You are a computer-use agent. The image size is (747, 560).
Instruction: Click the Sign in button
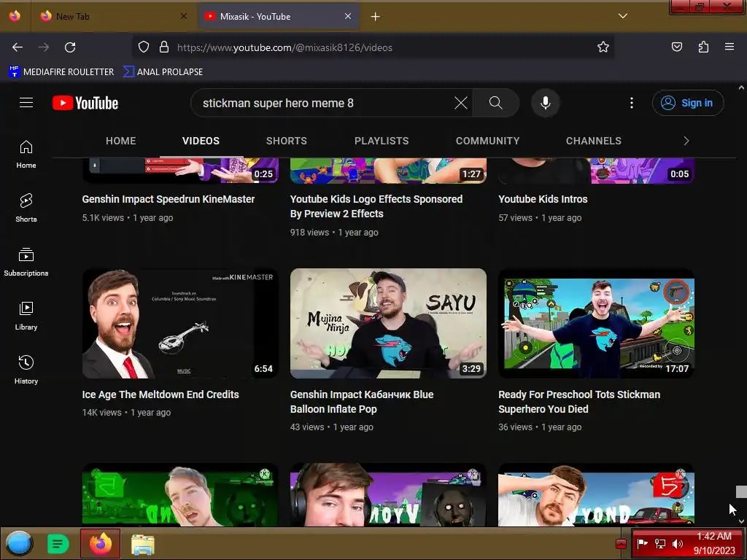(688, 103)
